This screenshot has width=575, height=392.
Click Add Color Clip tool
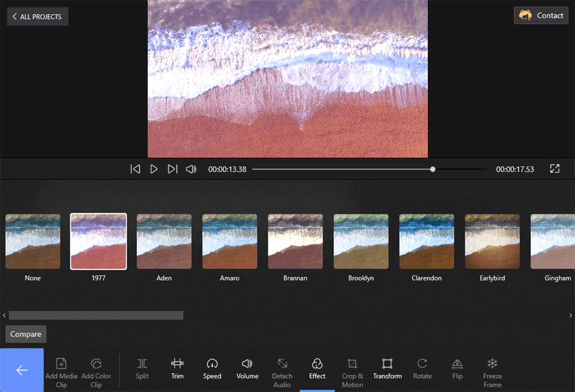point(96,373)
